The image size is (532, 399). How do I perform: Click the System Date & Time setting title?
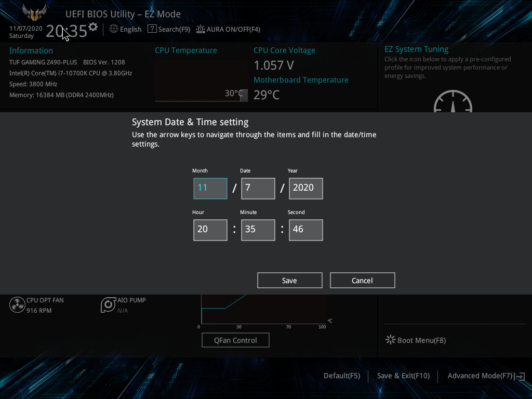[190, 122]
